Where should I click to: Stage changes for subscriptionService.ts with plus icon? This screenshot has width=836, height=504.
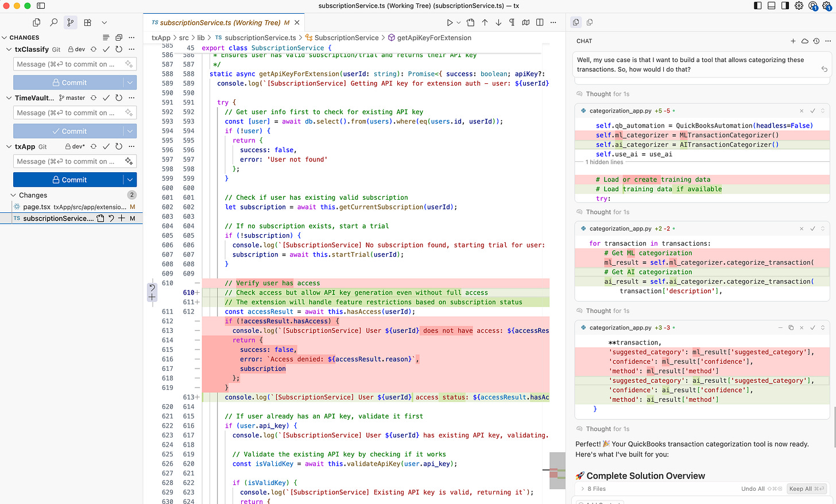click(x=121, y=218)
